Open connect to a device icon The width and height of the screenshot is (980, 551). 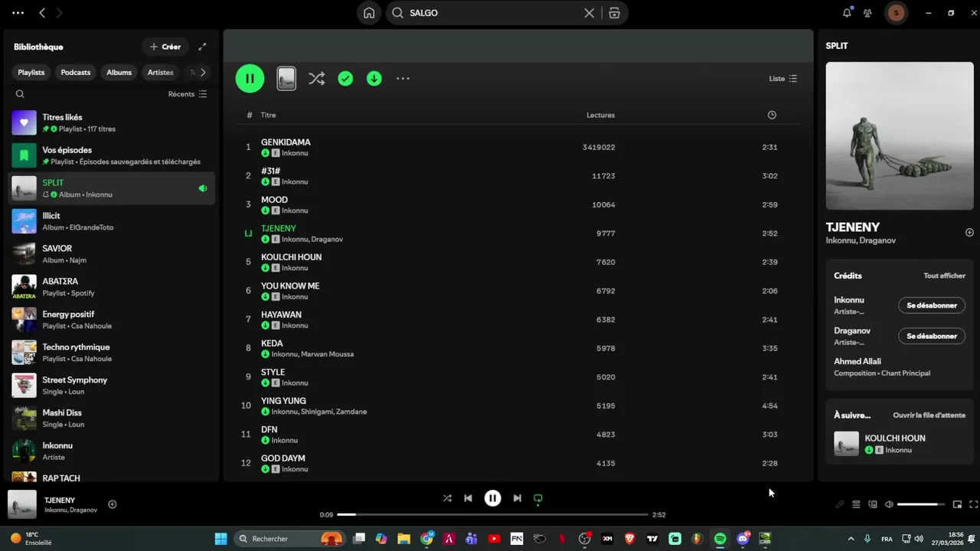click(x=873, y=504)
